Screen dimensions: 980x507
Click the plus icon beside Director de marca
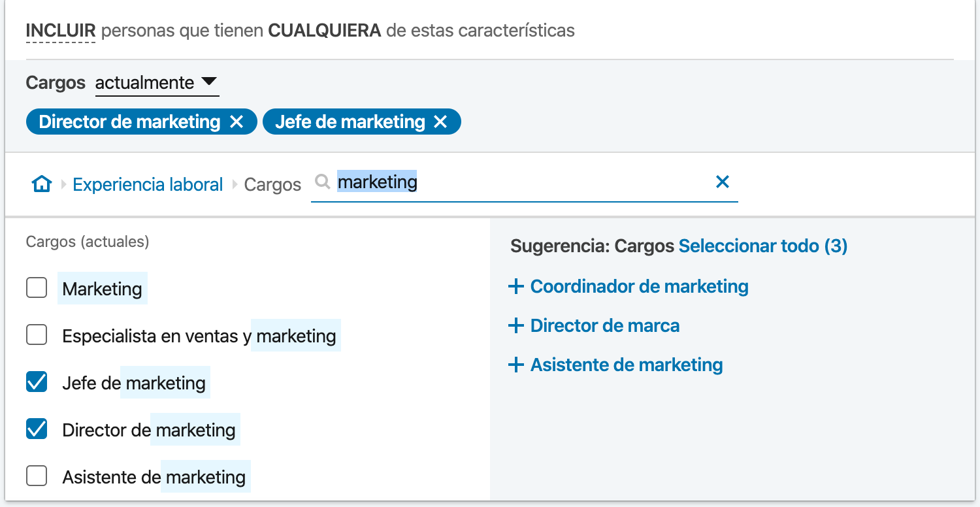pos(516,325)
